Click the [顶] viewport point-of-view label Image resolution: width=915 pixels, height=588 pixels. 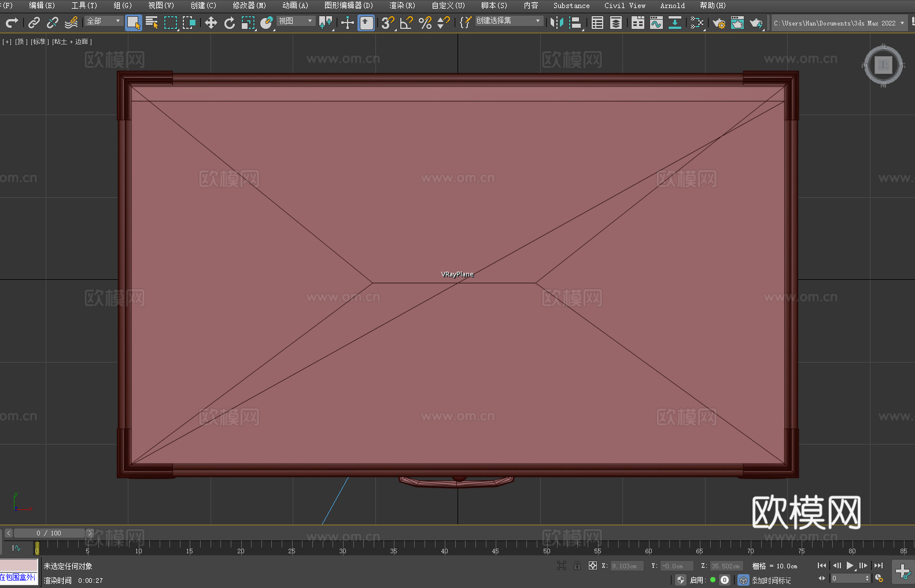pyautogui.click(x=21, y=42)
